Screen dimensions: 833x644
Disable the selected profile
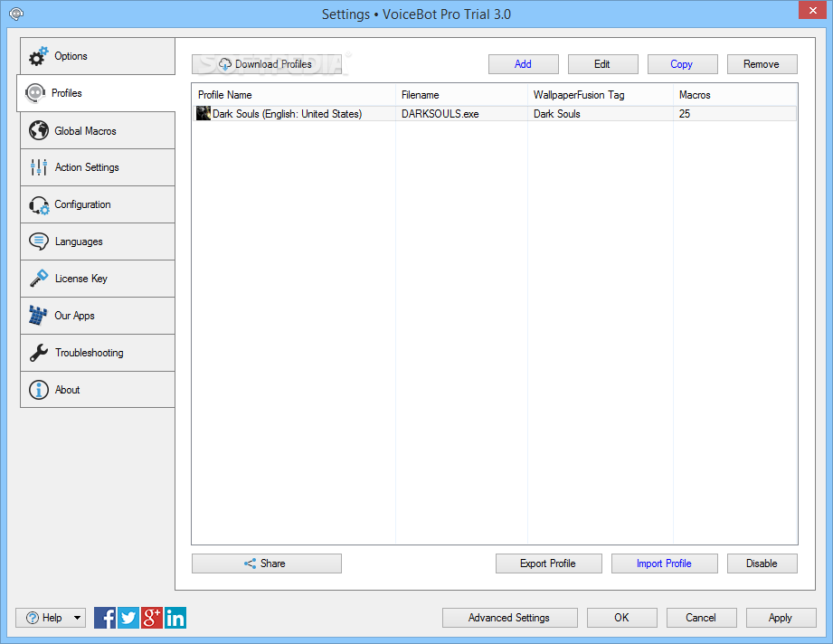click(762, 563)
